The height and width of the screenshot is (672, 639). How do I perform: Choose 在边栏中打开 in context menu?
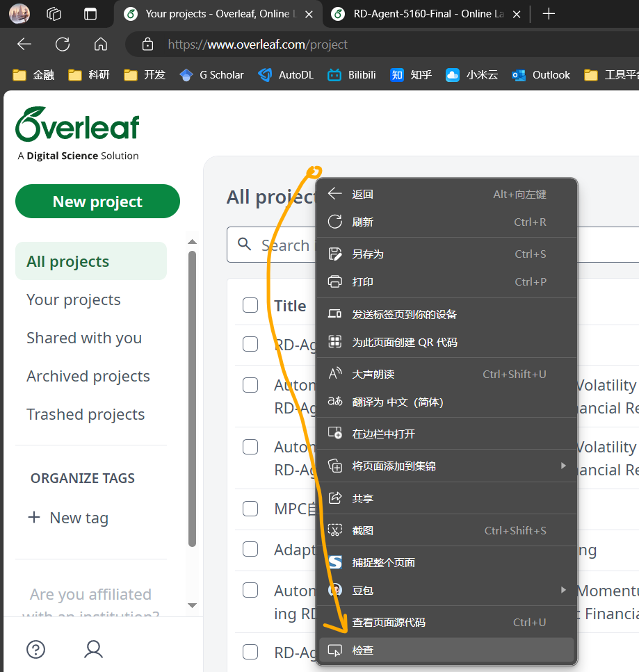click(446, 434)
